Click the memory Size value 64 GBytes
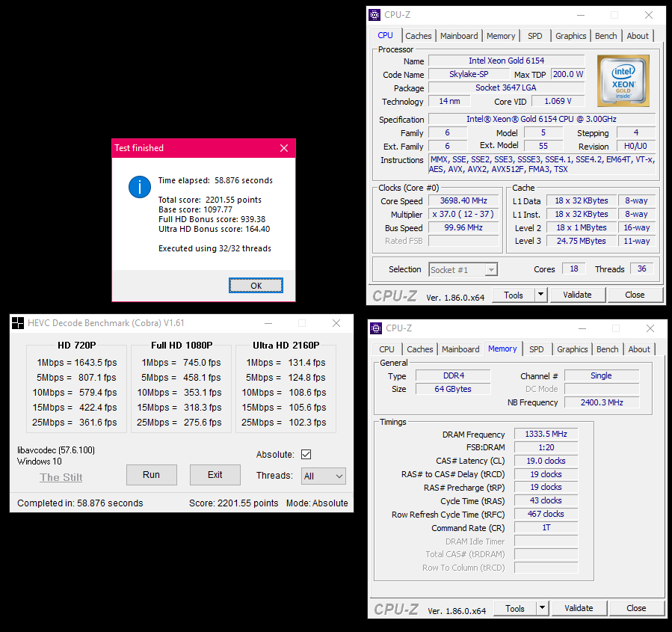The width and height of the screenshot is (672, 632). click(453, 389)
